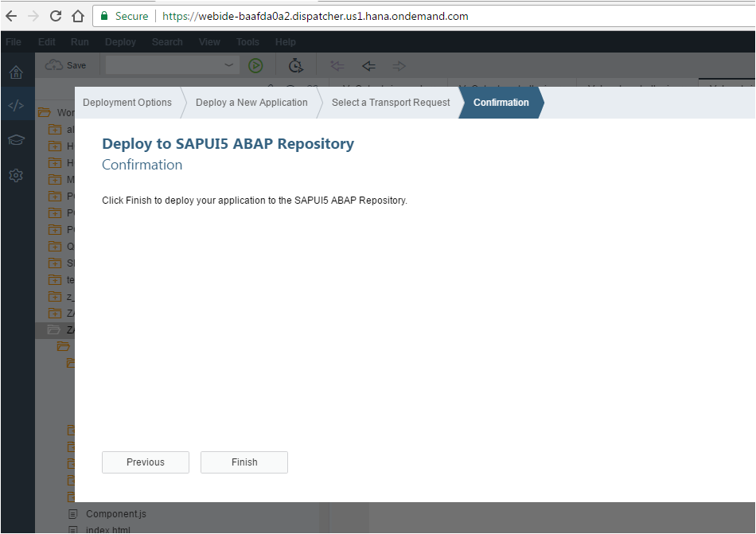Viewport: 756px width, 534px height.
Task: Go to the browser home page
Action: coord(78,17)
